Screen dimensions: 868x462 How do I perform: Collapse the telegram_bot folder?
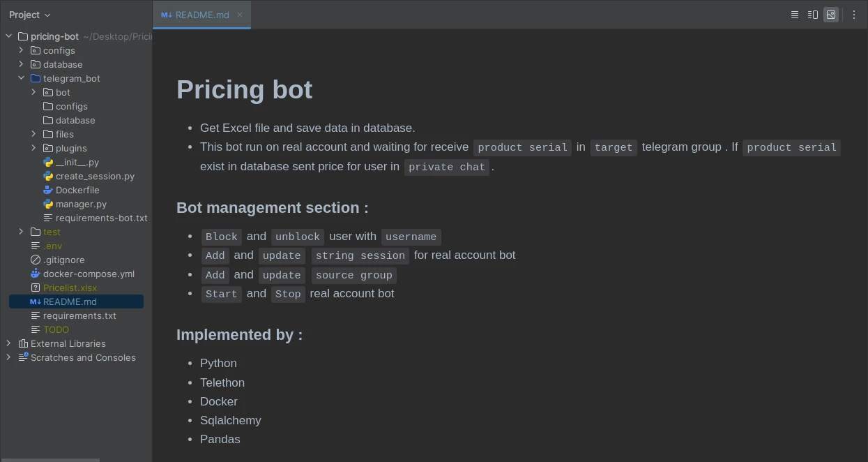click(21, 78)
